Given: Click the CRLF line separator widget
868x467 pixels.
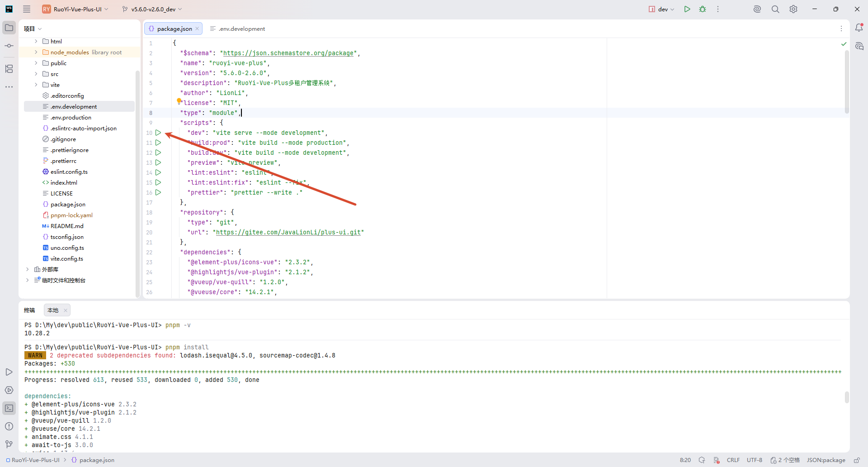Looking at the screenshot, I should point(733,460).
